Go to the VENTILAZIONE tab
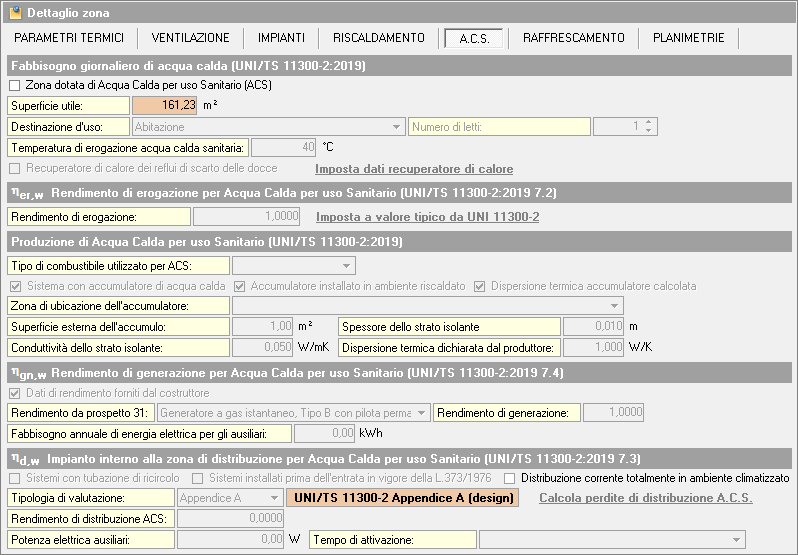This screenshot has height=555, width=798. click(x=190, y=38)
